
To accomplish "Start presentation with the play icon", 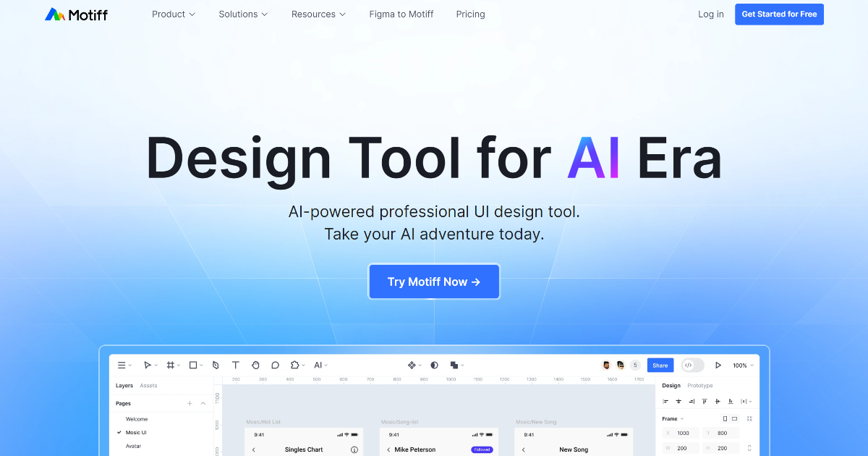I will pyautogui.click(x=718, y=365).
